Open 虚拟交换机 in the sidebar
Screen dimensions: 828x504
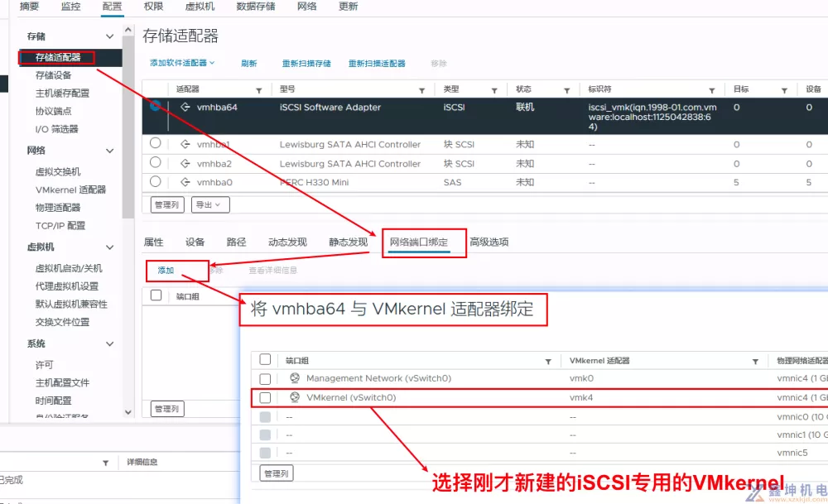point(58,171)
